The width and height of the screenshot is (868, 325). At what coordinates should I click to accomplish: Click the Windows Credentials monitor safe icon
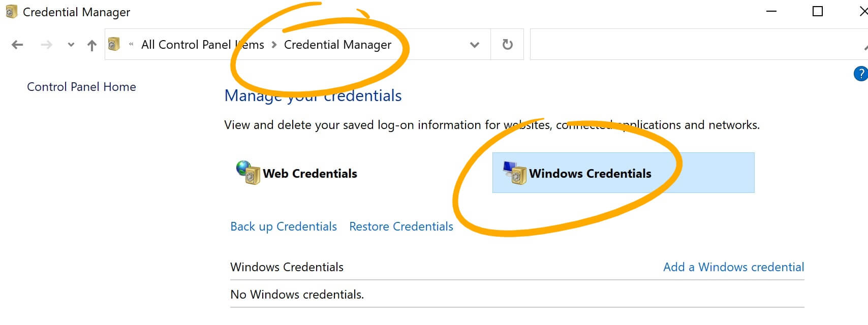pyautogui.click(x=514, y=173)
